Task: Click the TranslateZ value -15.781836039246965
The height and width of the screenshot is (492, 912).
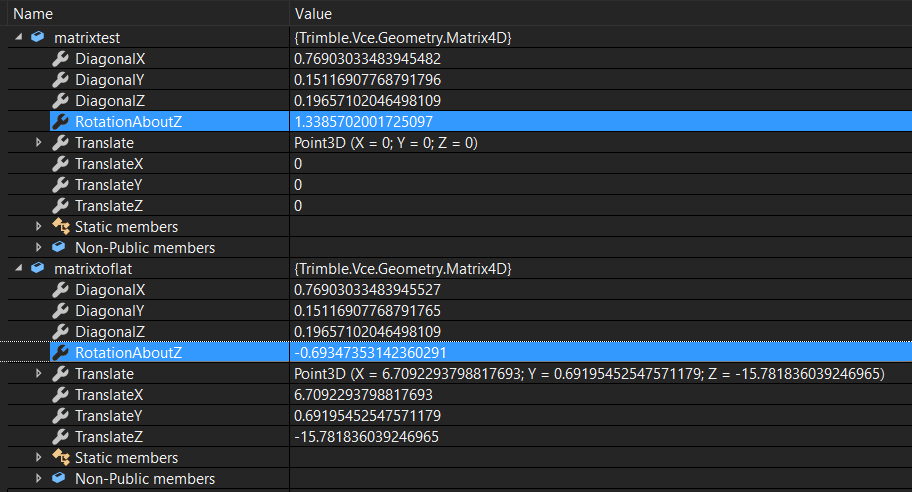Action: point(366,437)
